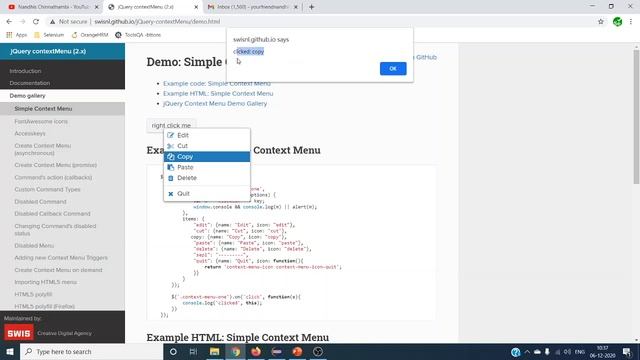Go back with browser back arrow
Viewport: 640px width, 360px height.
(9, 22)
